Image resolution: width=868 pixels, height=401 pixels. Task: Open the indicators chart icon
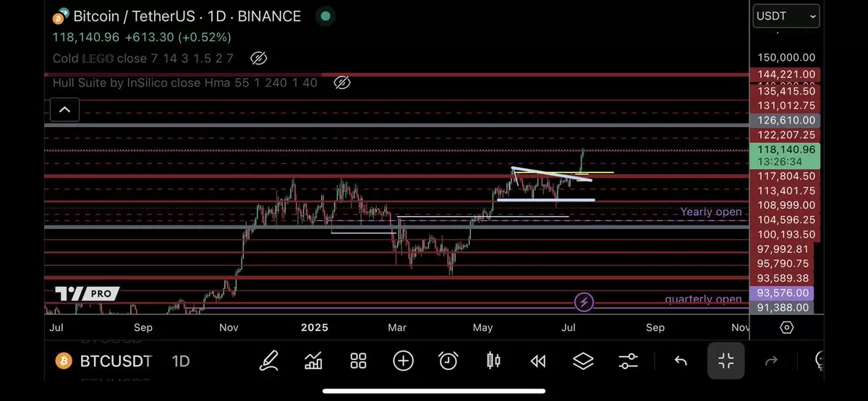tap(314, 360)
